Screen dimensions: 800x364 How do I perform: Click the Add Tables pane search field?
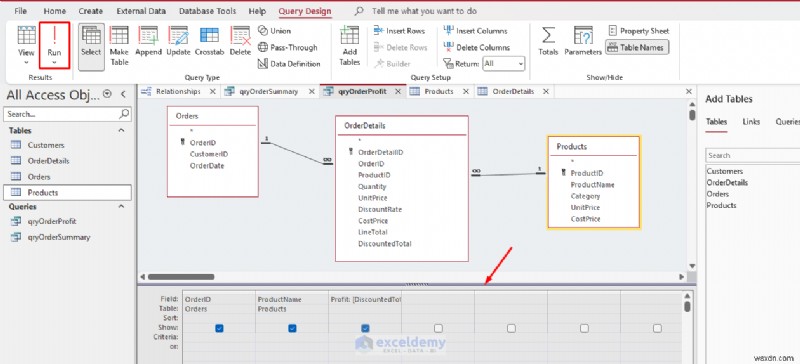tap(753, 155)
